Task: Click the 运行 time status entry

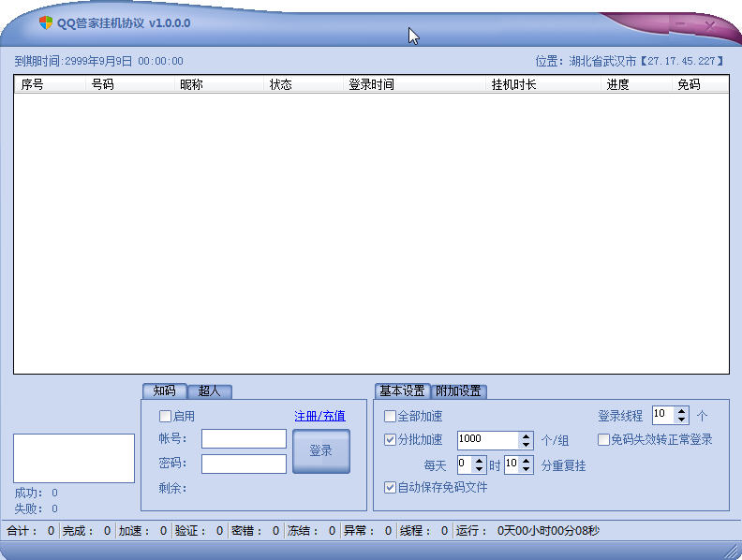Action: [527, 531]
